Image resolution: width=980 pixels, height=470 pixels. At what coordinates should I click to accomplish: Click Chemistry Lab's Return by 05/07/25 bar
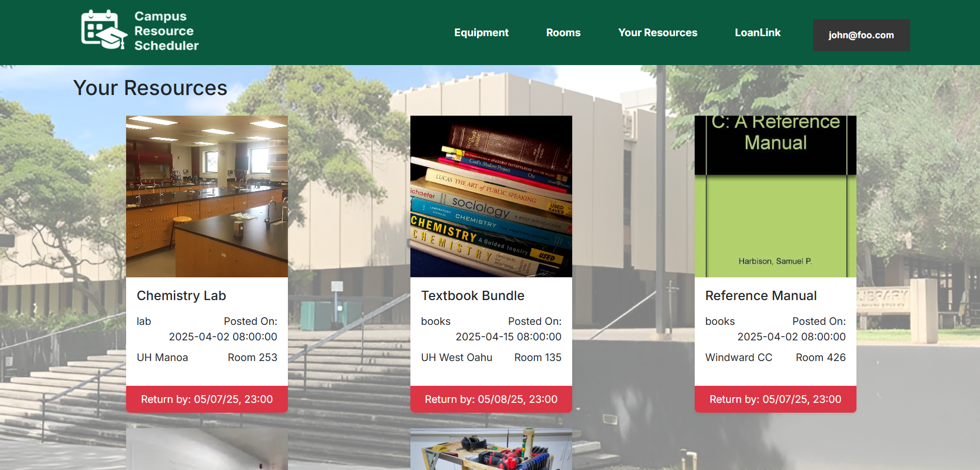(207, 399)
